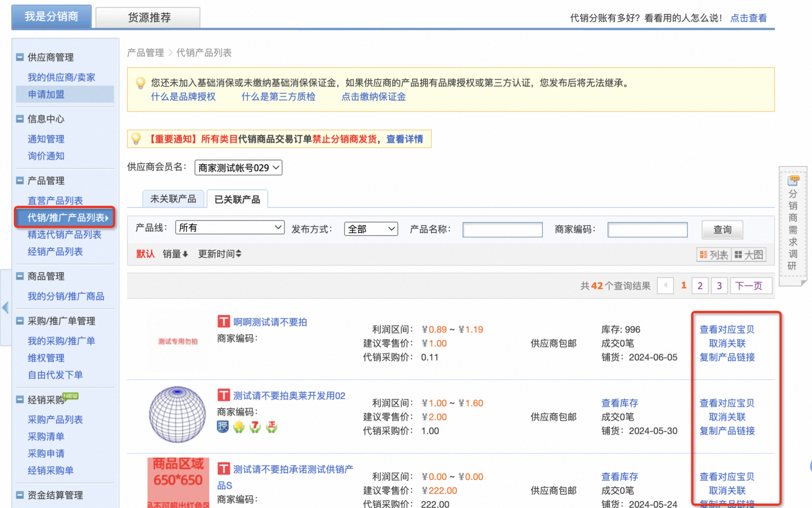Viewport: 812px width, 508px height.
Task: Open 采购申请 in sidebar
Action: point(46,454)
